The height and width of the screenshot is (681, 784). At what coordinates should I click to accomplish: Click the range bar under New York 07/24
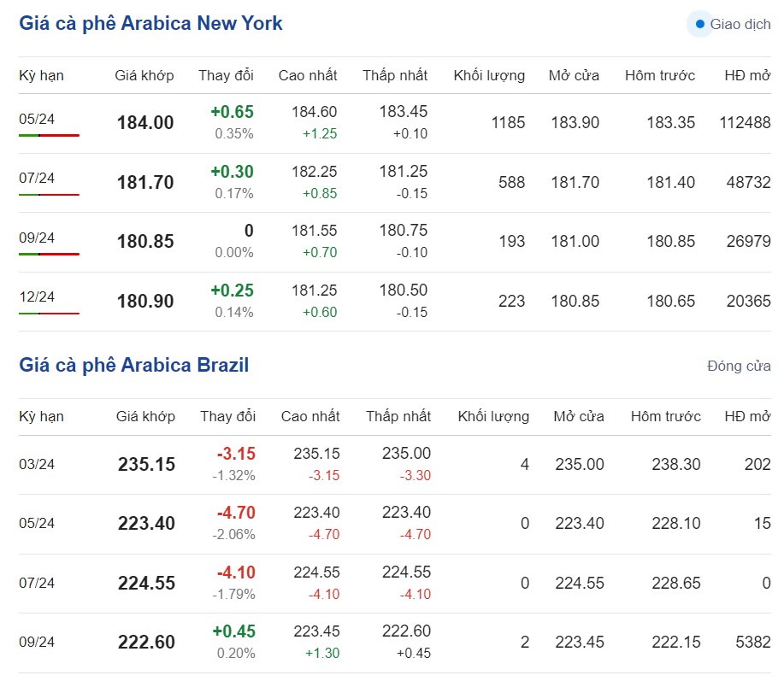pos(49,195)
